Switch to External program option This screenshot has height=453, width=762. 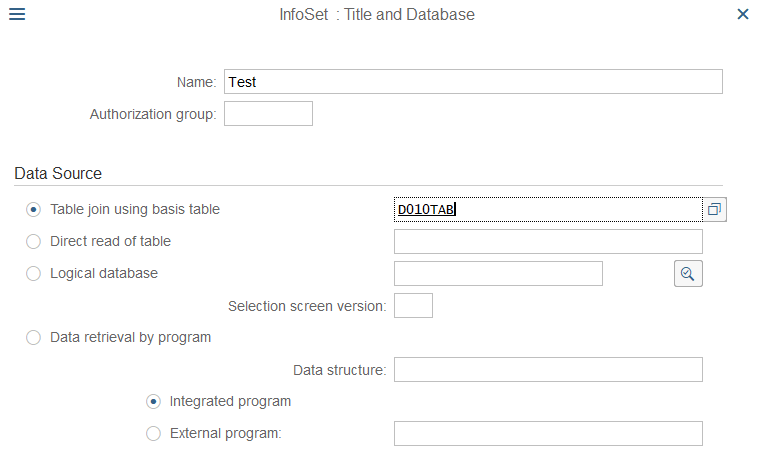(153, 433)
